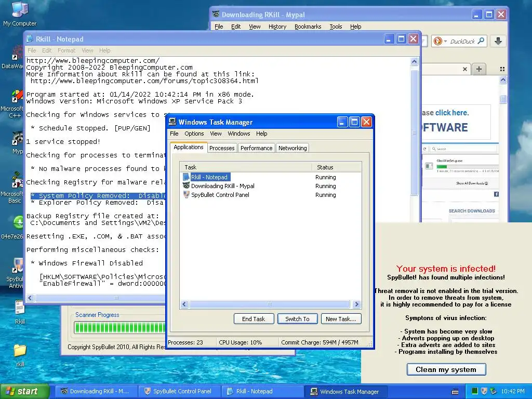Click the DuckDuckGo search magnifier icon
This screenshot has width=532, height=399.
[x=481, y=41]
